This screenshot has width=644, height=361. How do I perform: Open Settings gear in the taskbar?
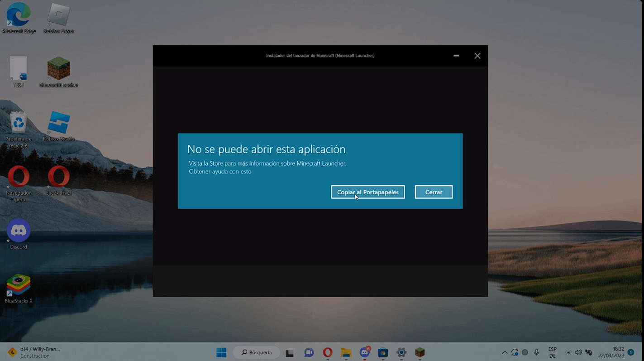(401, 352)
